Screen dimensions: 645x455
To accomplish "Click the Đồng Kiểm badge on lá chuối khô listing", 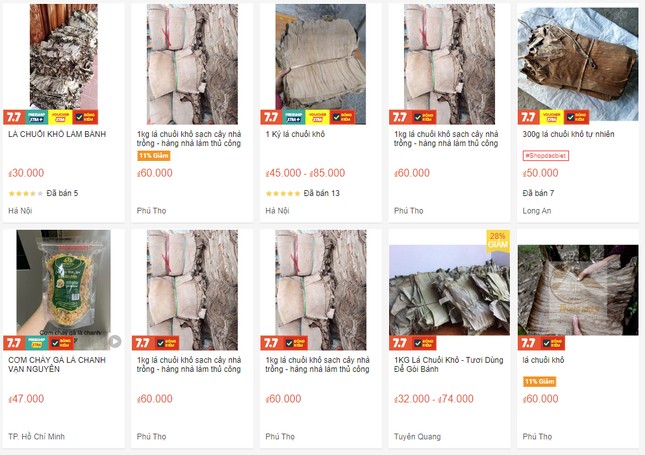I will click(552, 343).
